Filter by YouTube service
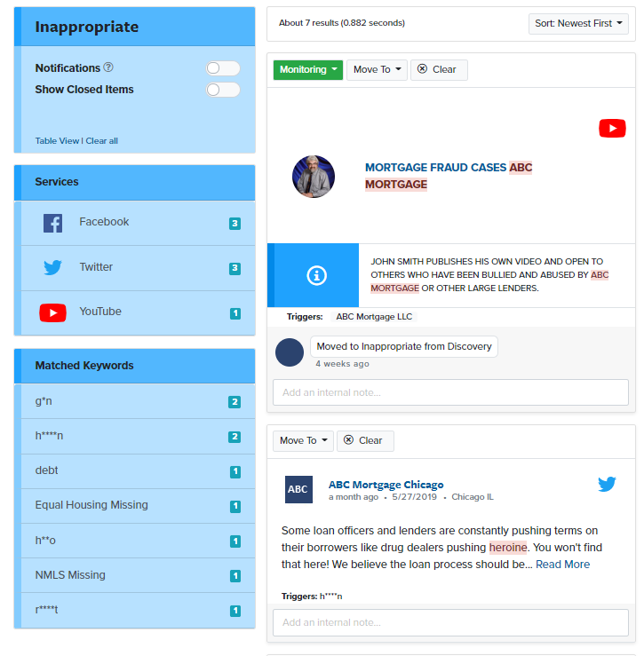This screenshot has height=656, width=644. 139,313
